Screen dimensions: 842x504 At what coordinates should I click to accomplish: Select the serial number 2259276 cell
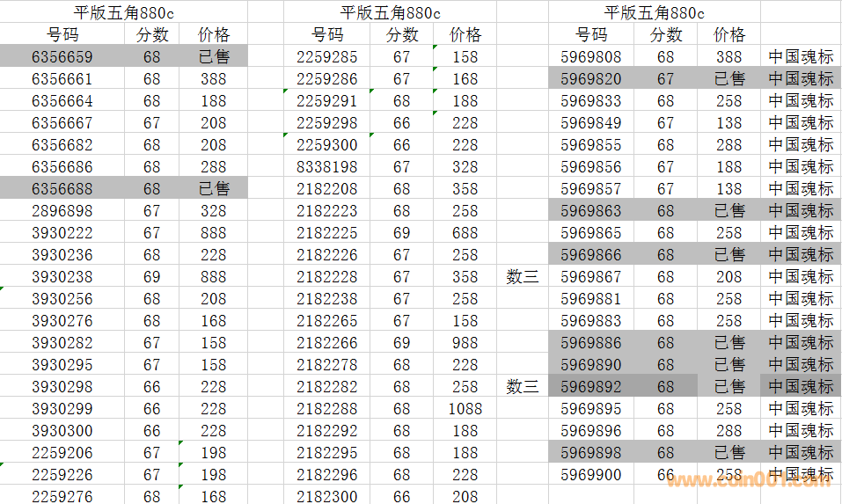pos(62,496)
